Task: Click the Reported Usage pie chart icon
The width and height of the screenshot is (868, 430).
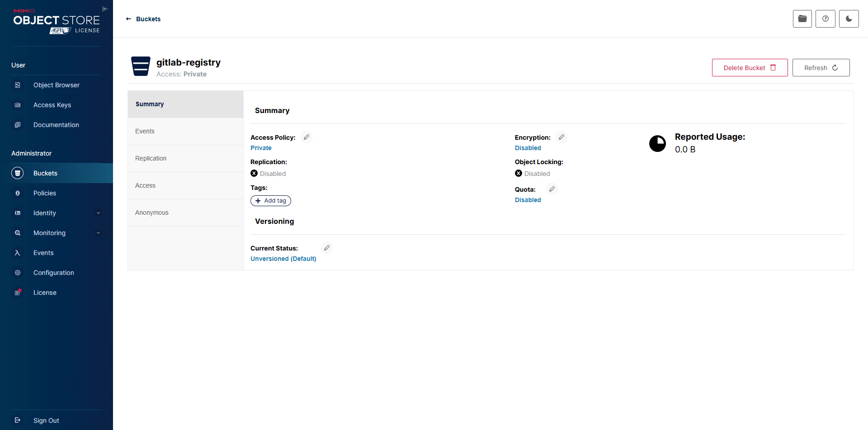Action: 657,143
